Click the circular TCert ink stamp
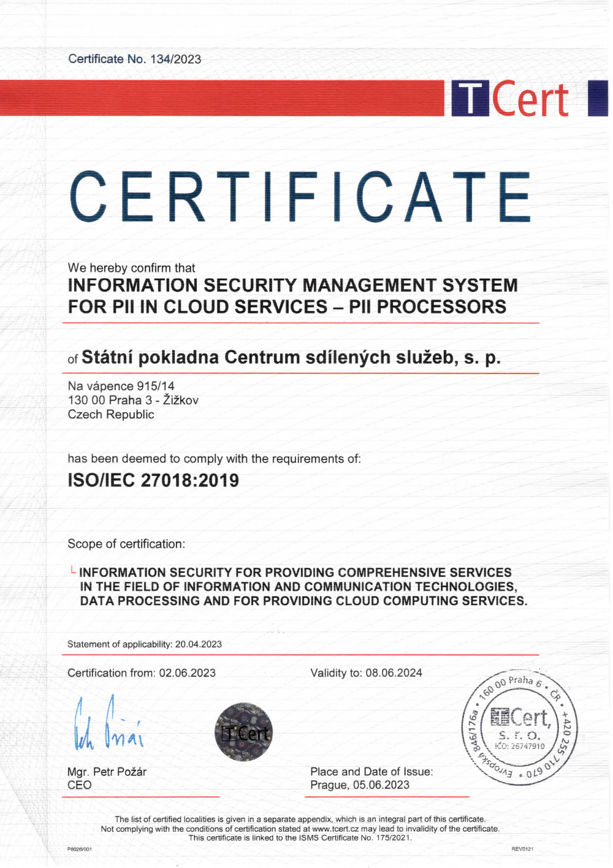 (x=519, y=727)
